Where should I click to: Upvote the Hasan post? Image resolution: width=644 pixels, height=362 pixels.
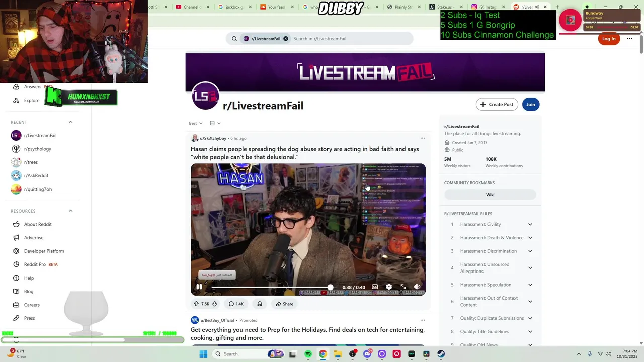(x=196, y=304)
